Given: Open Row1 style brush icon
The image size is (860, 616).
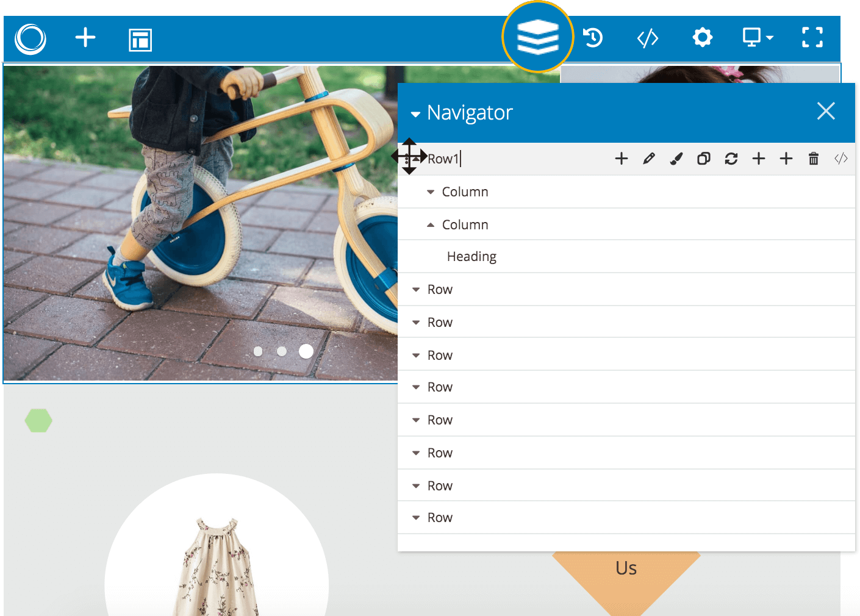Looking at the screenshot, I should tap(676, 159).
